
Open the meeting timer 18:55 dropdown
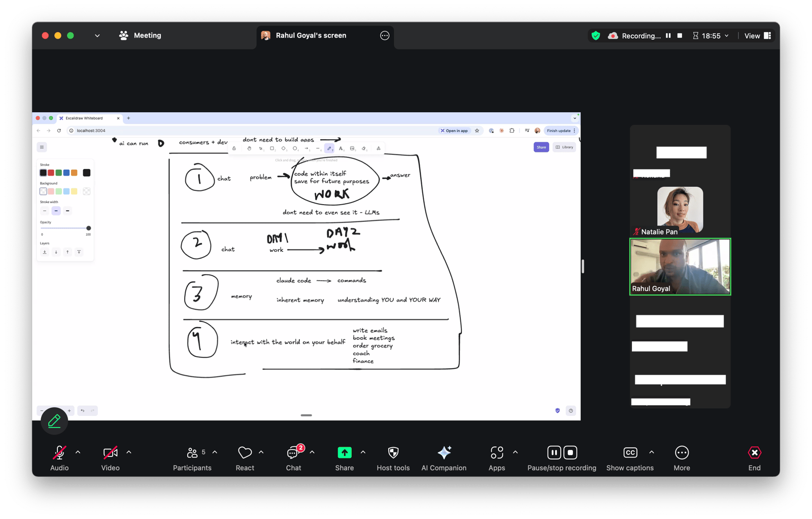click(711, 36)
